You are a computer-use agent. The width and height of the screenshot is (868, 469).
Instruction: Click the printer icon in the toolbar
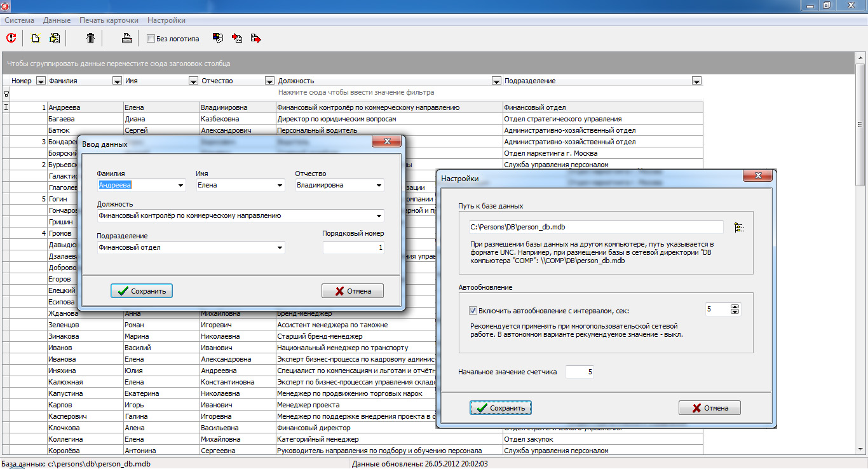click(x=127, y=39)
